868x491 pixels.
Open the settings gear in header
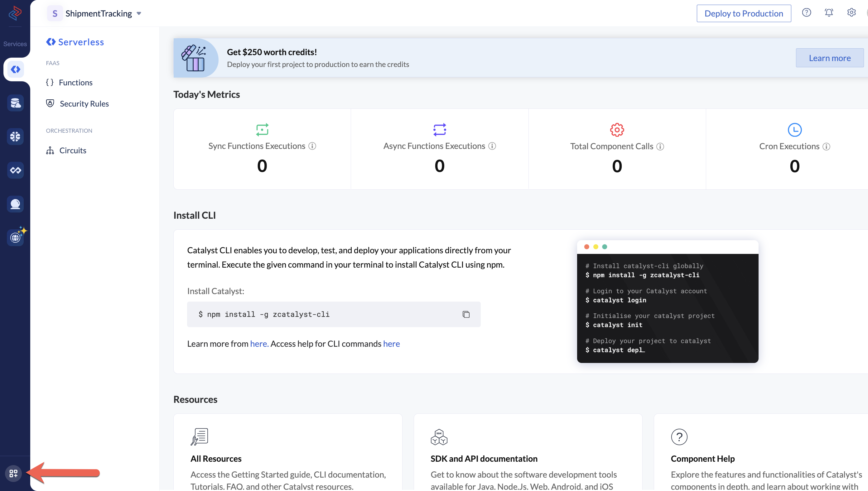point(851,13)
